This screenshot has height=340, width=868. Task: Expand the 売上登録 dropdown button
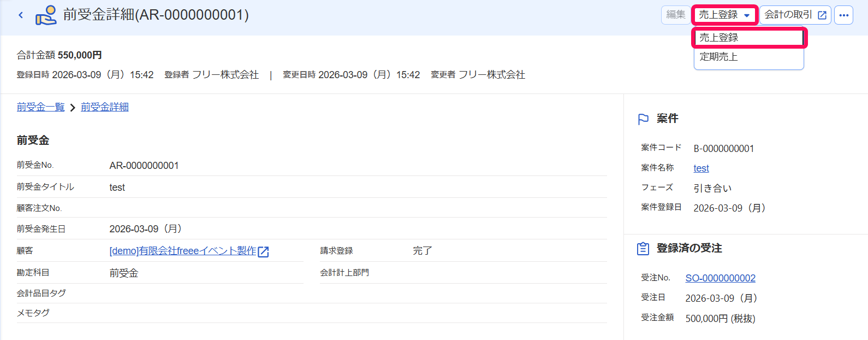724,15
